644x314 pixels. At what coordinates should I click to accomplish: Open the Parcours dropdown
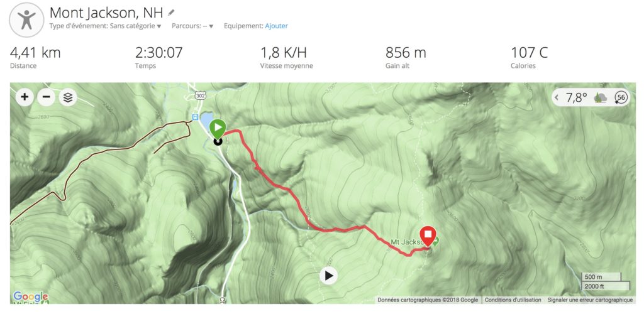192,26
